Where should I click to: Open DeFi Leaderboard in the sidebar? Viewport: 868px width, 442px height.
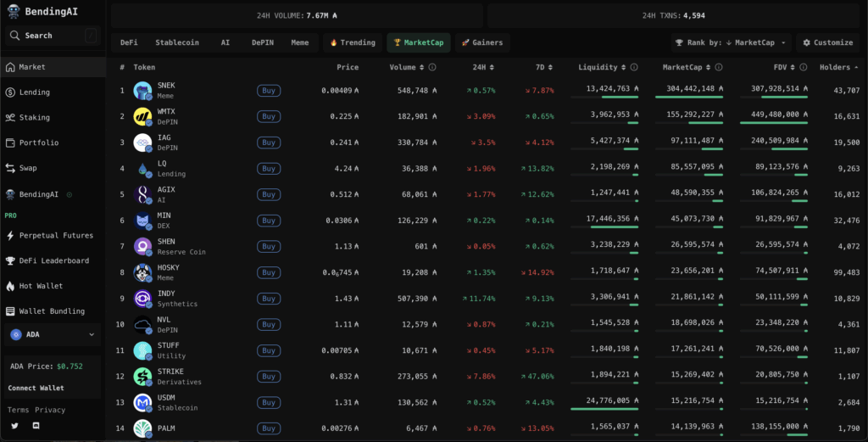pos(53,261)
